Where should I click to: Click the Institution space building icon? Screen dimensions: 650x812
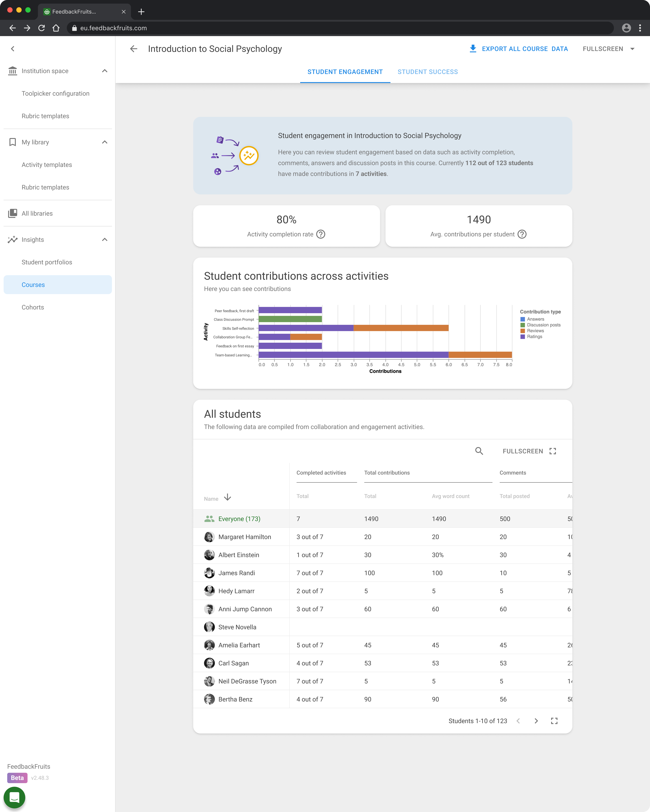(12, 71)
